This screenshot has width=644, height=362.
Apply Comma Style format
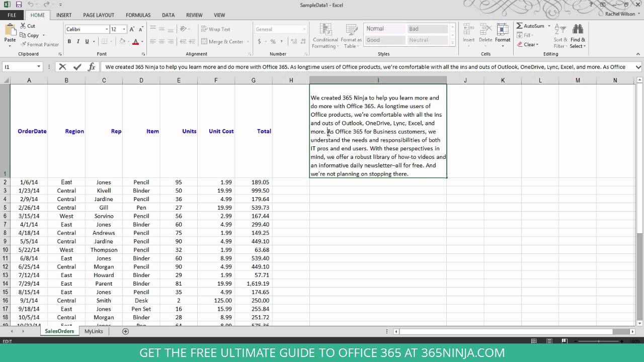[x=281, y=42]
